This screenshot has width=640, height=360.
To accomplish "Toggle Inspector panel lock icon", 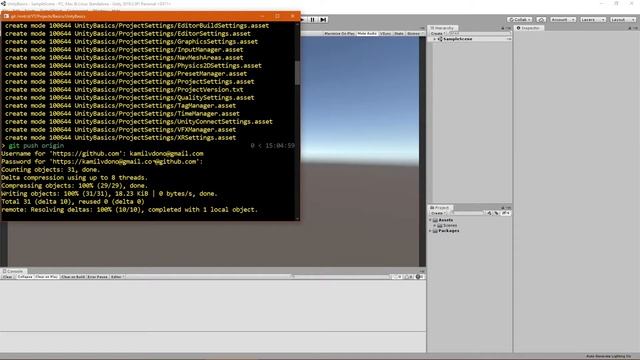I will (x=630, y=28).
